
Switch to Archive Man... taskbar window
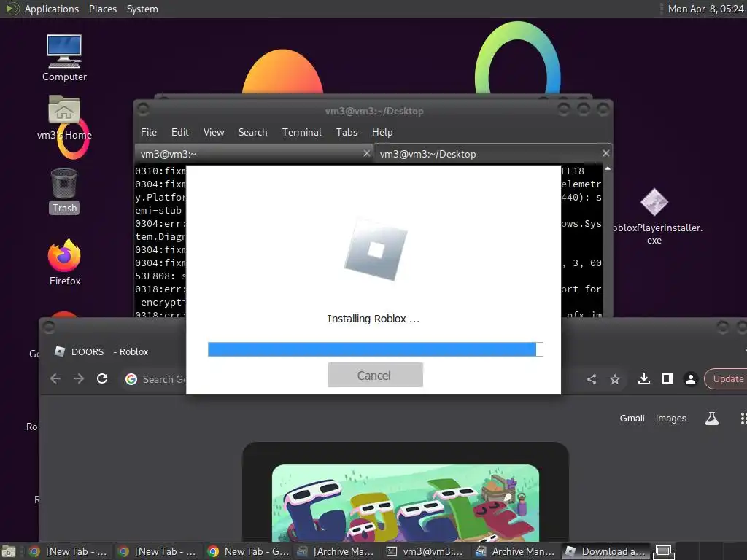tap(516, 551)
